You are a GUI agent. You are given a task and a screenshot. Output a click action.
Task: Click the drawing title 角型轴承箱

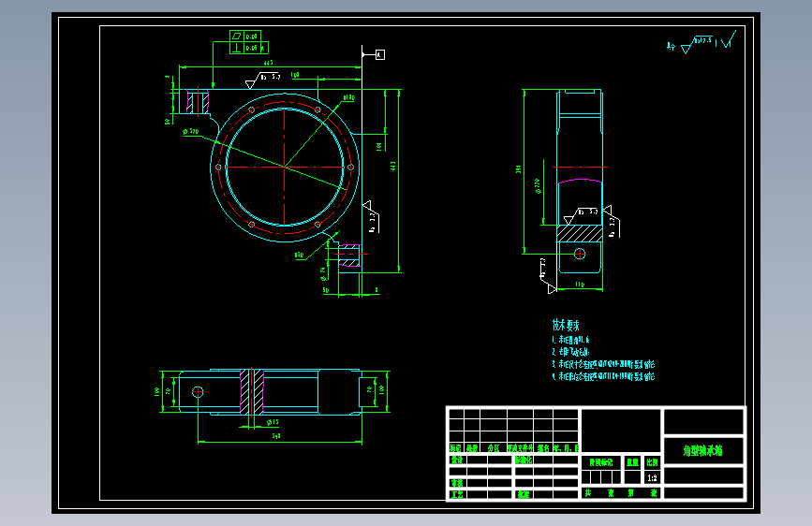(702, 451)
